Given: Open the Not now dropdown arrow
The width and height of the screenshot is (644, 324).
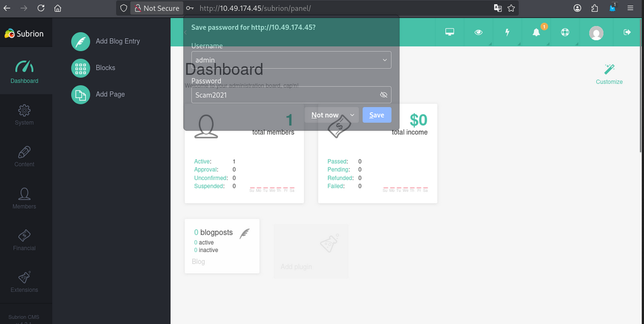Looking at the screenshot, I should tap(352, 115).
